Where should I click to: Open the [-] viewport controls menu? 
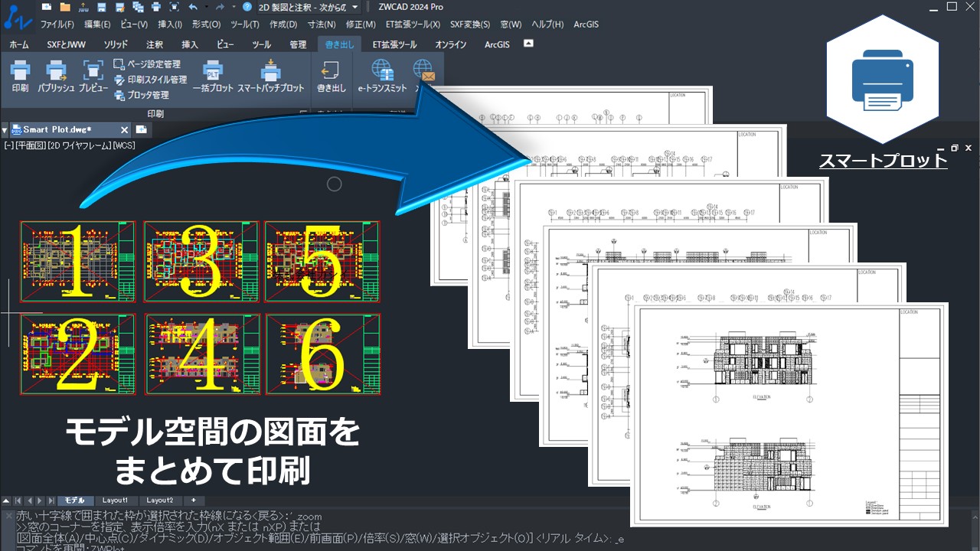tap(8, 145)
